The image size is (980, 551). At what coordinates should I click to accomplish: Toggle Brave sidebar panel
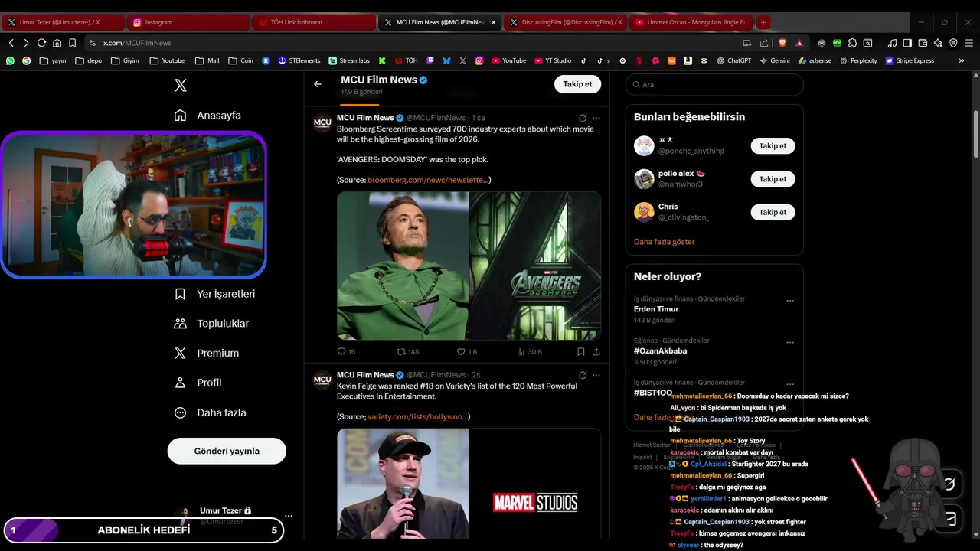click(907, 43)
